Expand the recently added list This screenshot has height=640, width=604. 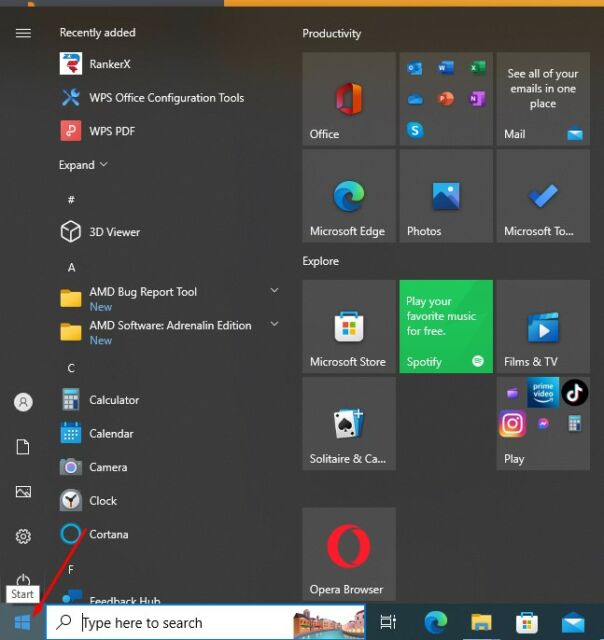(83, 165)
